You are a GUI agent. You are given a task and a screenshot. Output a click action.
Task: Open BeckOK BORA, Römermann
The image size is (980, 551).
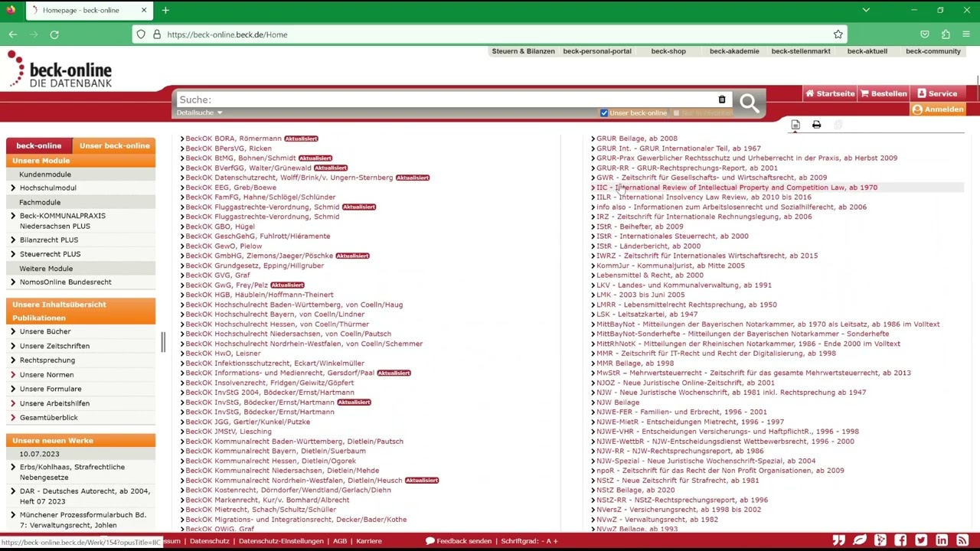tap(234, 139)
